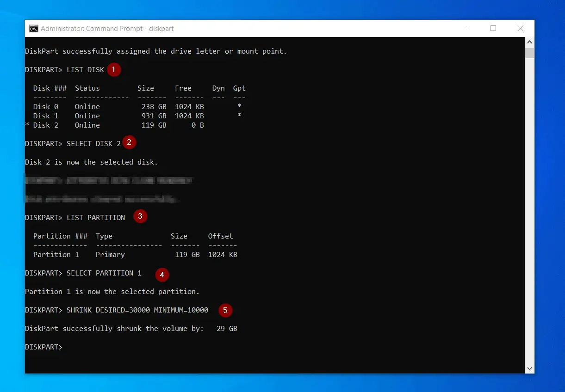
Task: Click the 'Dyn' column header
Action: point(218,88)
